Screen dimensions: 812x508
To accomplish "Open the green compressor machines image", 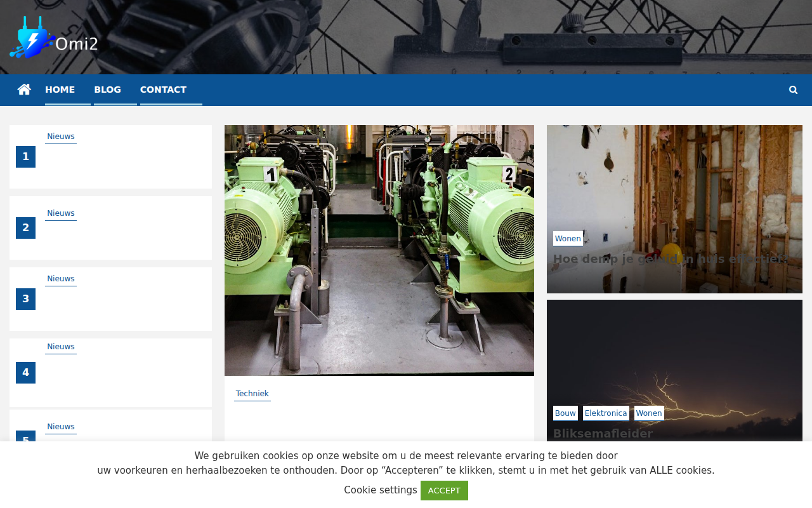I will (379, 250).
